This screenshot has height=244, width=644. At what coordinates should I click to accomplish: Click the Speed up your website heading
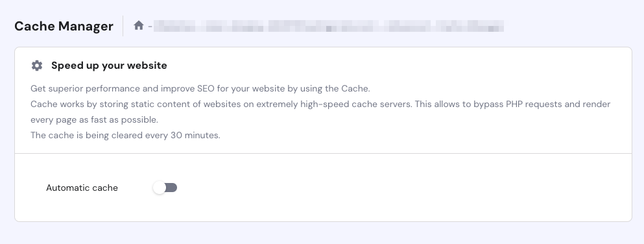pyautogui.click(x=109, y=66)
